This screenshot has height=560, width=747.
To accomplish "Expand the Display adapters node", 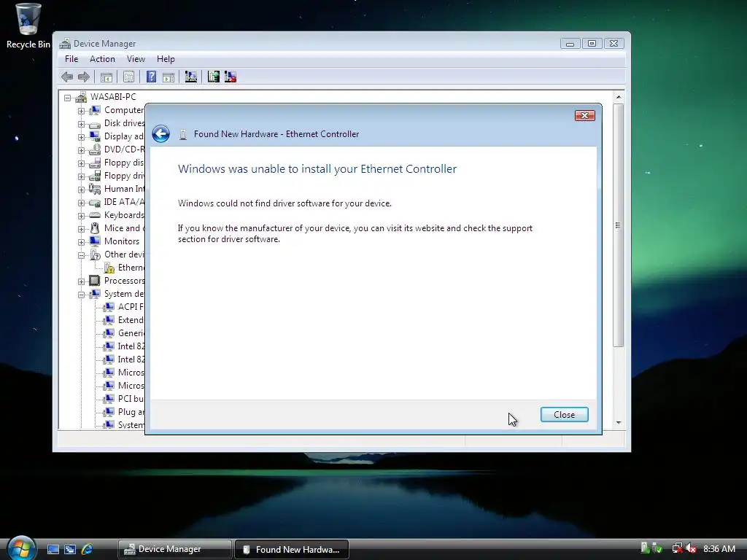I will (x=82, y=137).
